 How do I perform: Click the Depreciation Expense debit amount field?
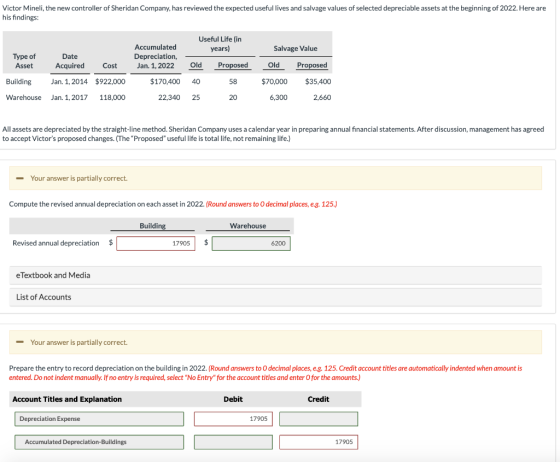[233, 419]
